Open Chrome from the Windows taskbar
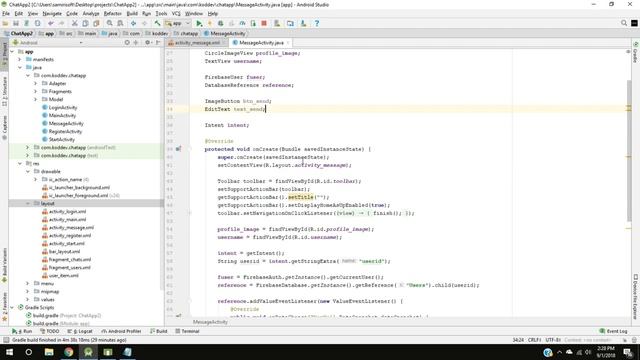Image resolution: width=640 pixels, height=360 pixels. tap(69, 352)
